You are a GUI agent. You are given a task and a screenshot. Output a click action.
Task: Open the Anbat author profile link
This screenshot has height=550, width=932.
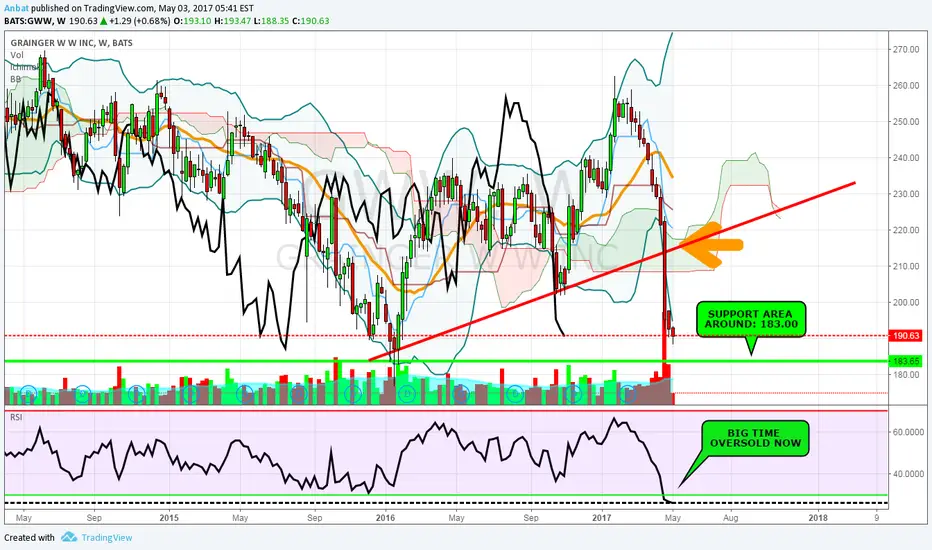click(x=16, y=8)
